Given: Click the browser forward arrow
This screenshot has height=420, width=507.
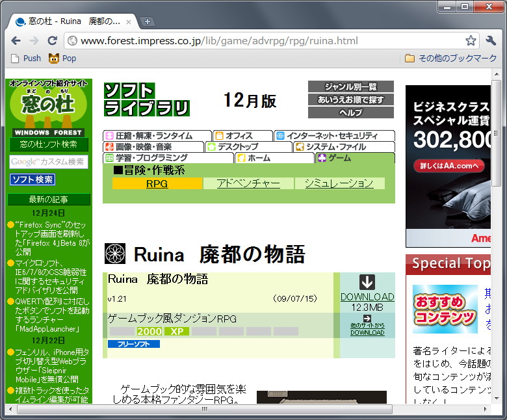Looking at the screenshot, I should click(x=34, y=41).
